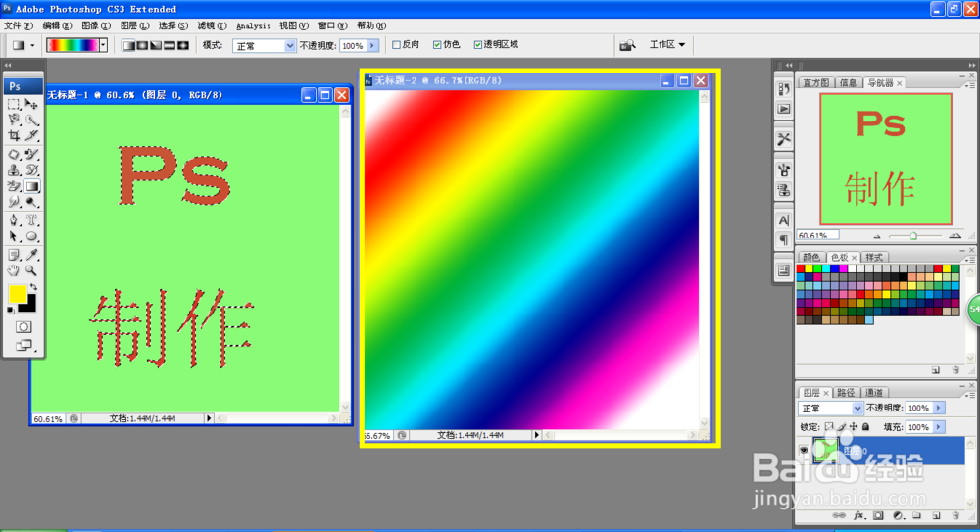Change screen mode from toolbox
Image resolution: width=980 pixels, height=532 pixels.
click(x=24, y=345)
